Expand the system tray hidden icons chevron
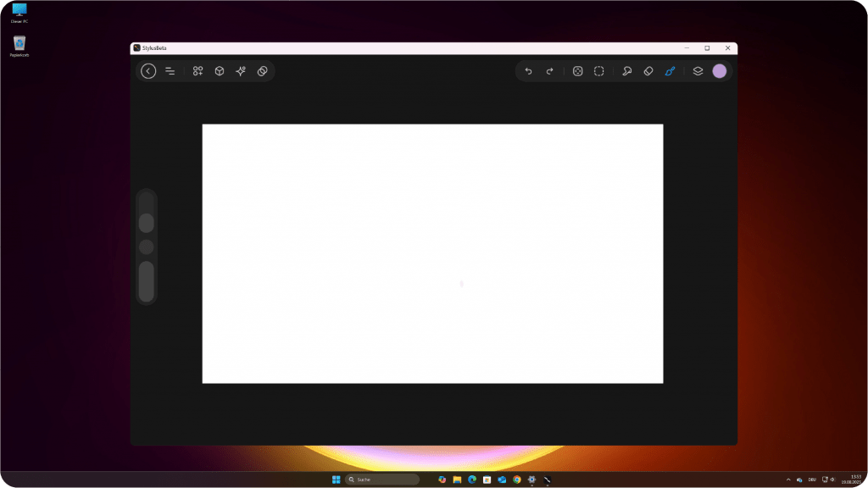The height and width of the screenshot is (488, 868). (x=788, y=480)
